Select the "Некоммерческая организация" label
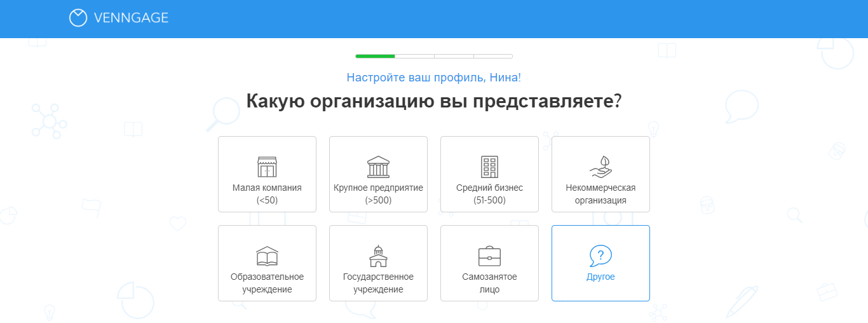The image size is (868, 323). (x=600, y=194)
